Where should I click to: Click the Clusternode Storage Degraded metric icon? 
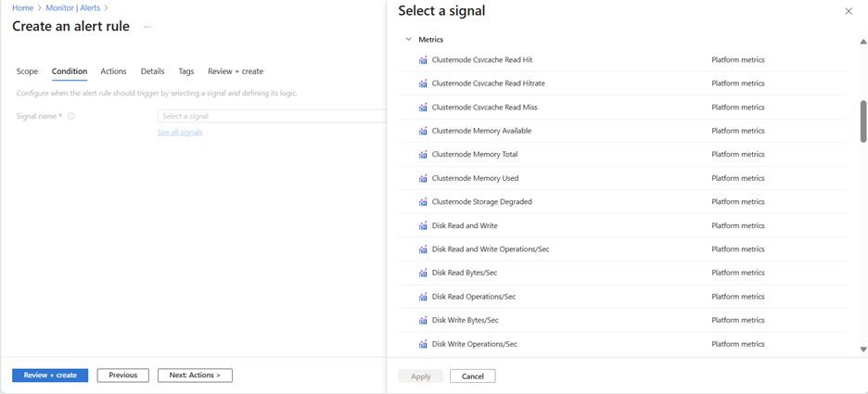click(423, 202)
